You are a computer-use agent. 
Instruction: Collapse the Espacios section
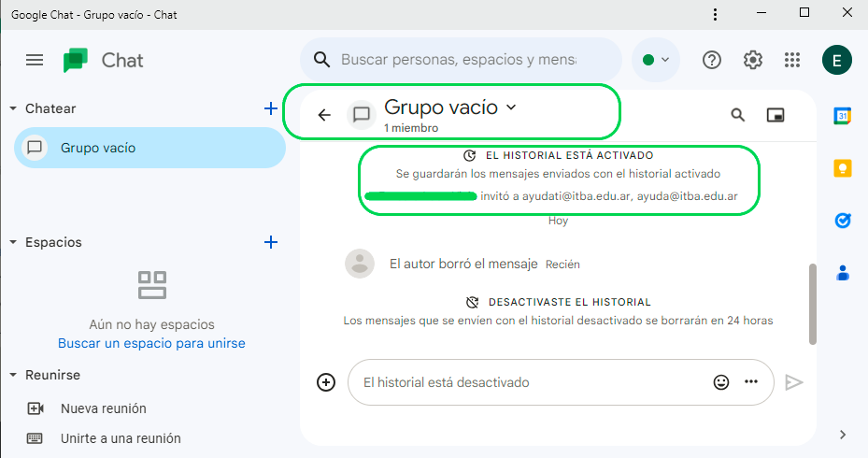point(13,242)
